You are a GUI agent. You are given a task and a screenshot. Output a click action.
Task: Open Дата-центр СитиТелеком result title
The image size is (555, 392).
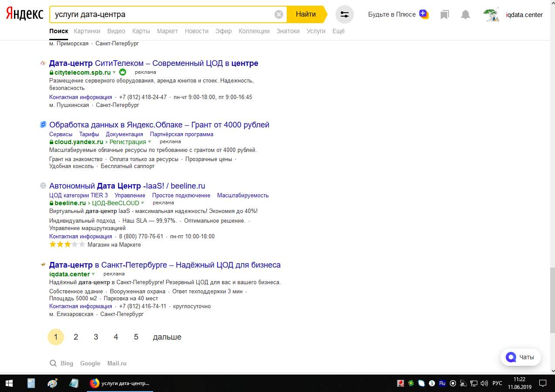click(x=154, y=63)
